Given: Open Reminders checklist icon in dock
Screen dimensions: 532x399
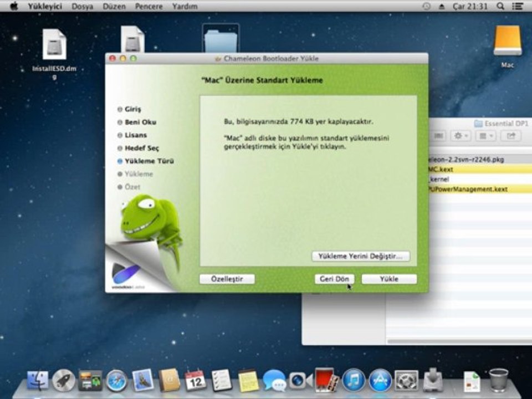Looking at the screenshot, I should click(x=222, y=381).
